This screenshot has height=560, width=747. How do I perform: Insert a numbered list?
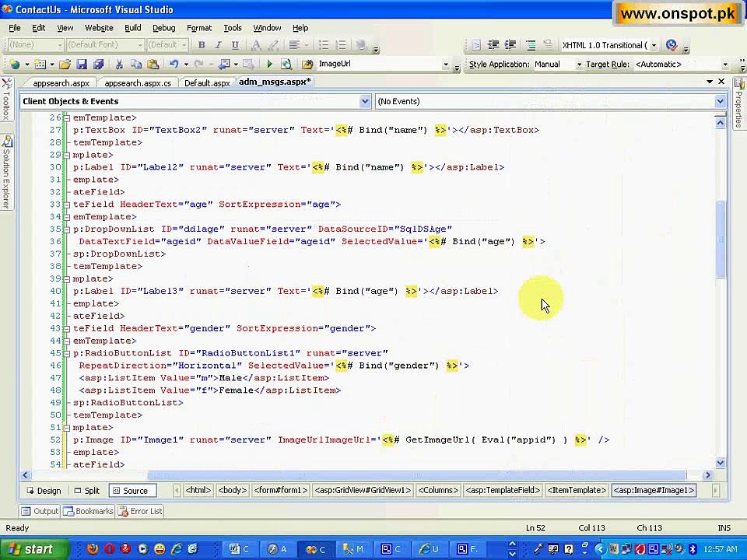click(341, 45)
